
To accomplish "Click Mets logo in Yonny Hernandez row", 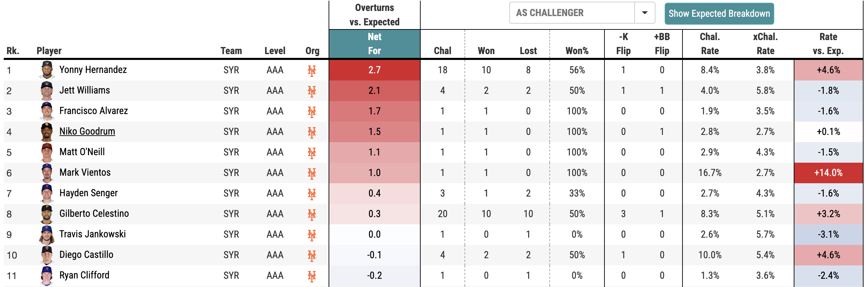I will coord(311,71).
